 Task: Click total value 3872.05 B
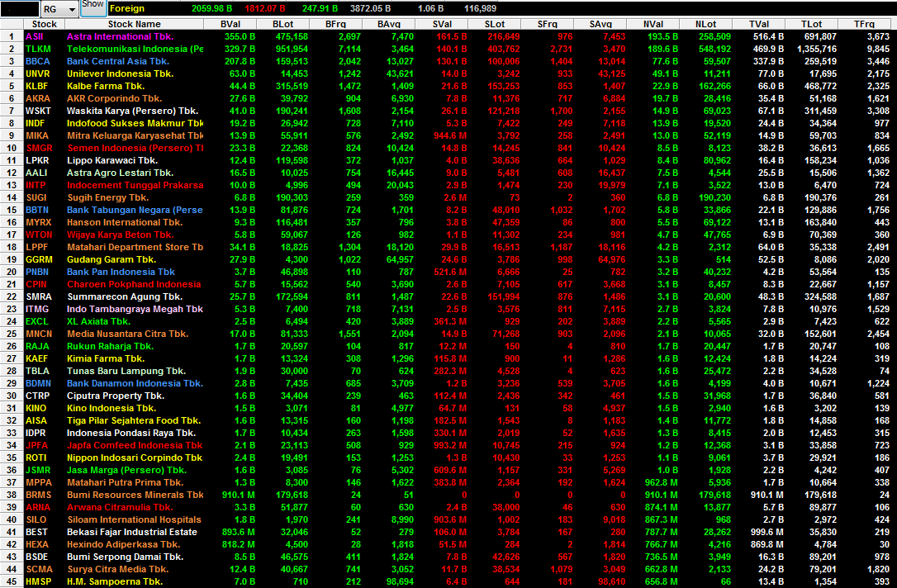click(x=370, y=8)
